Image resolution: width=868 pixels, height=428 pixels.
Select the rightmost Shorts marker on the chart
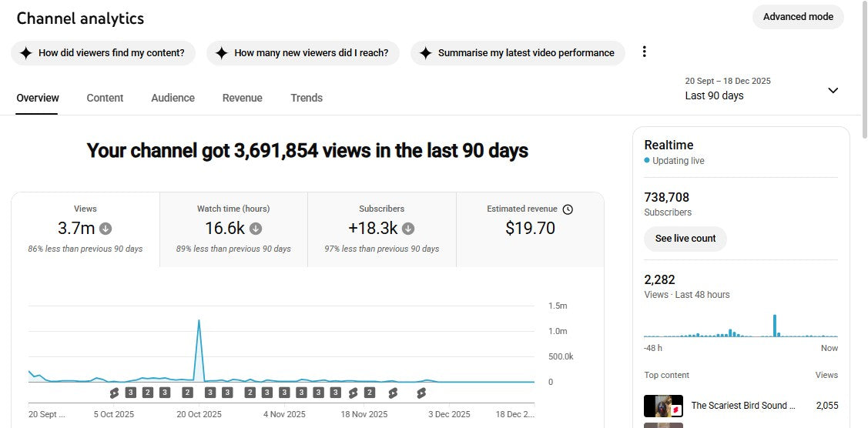[x=421, y=393]
